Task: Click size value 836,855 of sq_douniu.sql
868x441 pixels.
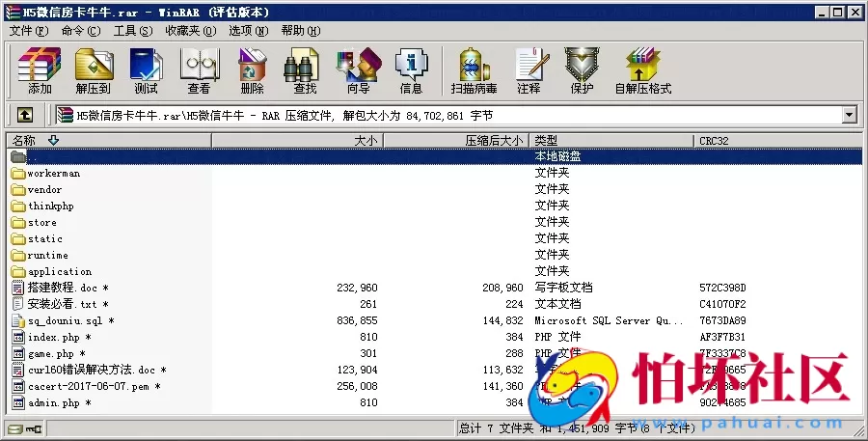Action: [x=357, y=320]
